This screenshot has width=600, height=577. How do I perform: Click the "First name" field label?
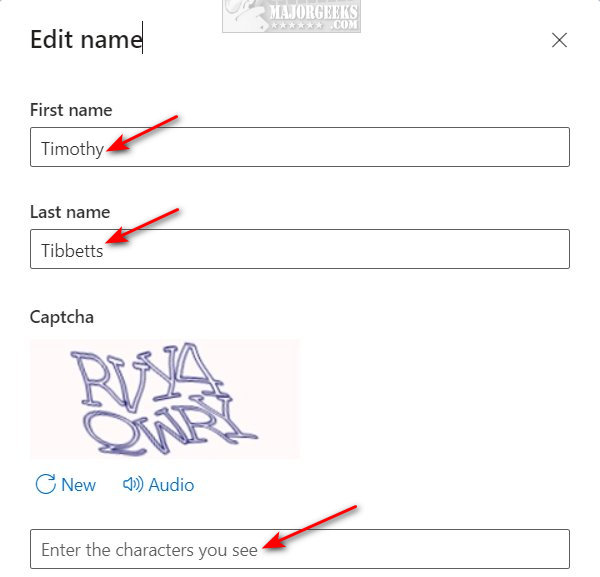pyautogui.click(x=71, y=110)
